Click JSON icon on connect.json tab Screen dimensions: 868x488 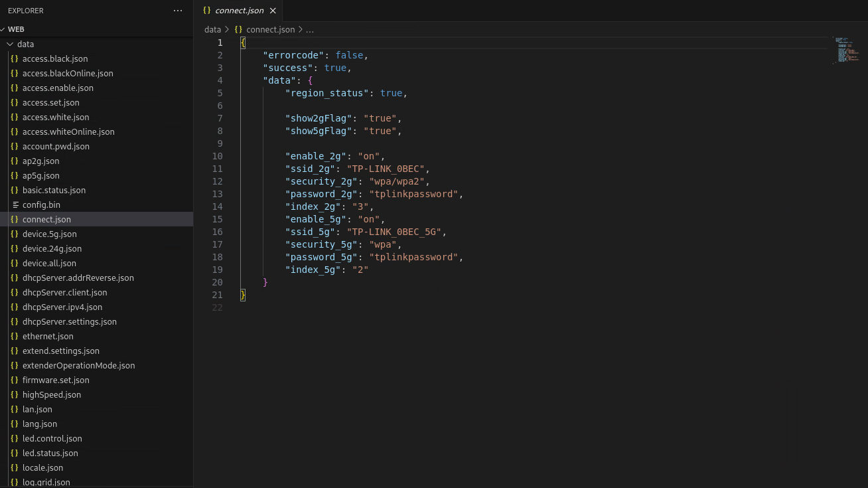click(x=207, y=11)
